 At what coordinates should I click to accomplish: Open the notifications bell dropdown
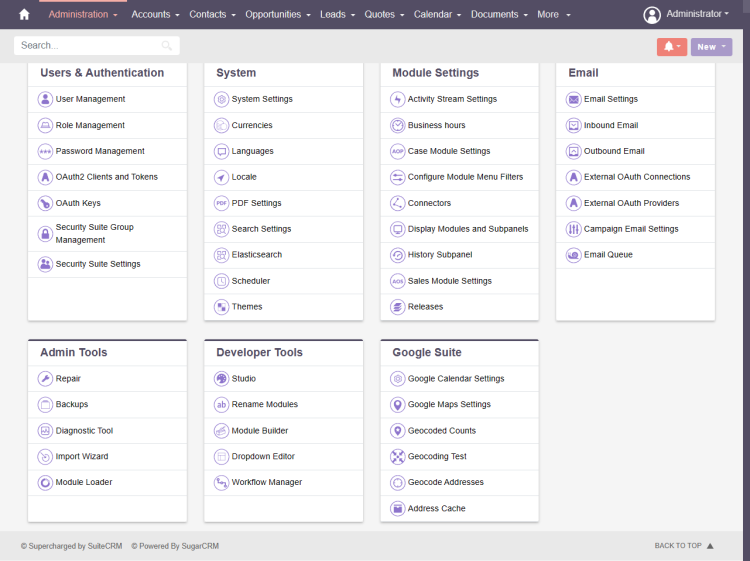pyautogui.click(x=672, y=47)
